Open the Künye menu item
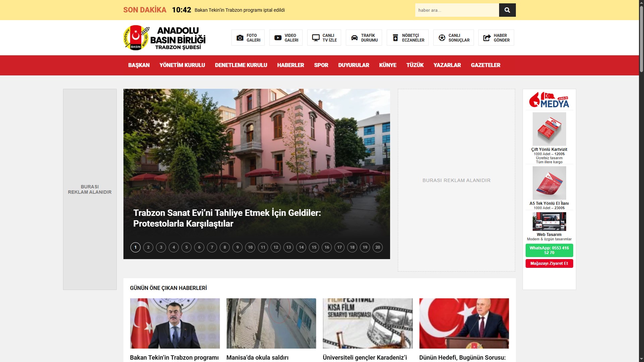The height and width of the screenshot is (362, 644). [x=388, y=65]
